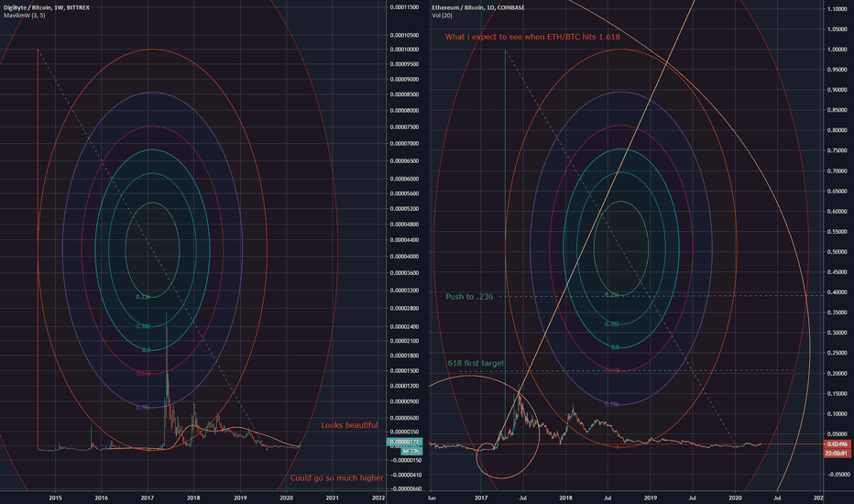Click 2020 on the Ethereum time axis
The height and width of the screenshot is (504, 854).
point(735,498)
